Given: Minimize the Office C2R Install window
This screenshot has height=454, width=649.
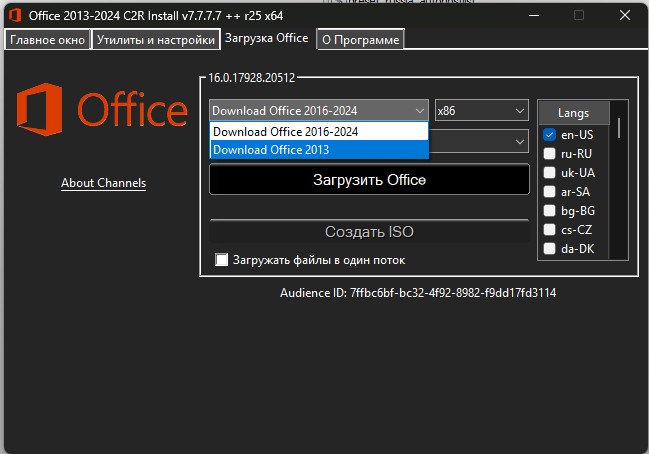Looking at the screenshot, I should pyautogui.click(x=534, y=15).
